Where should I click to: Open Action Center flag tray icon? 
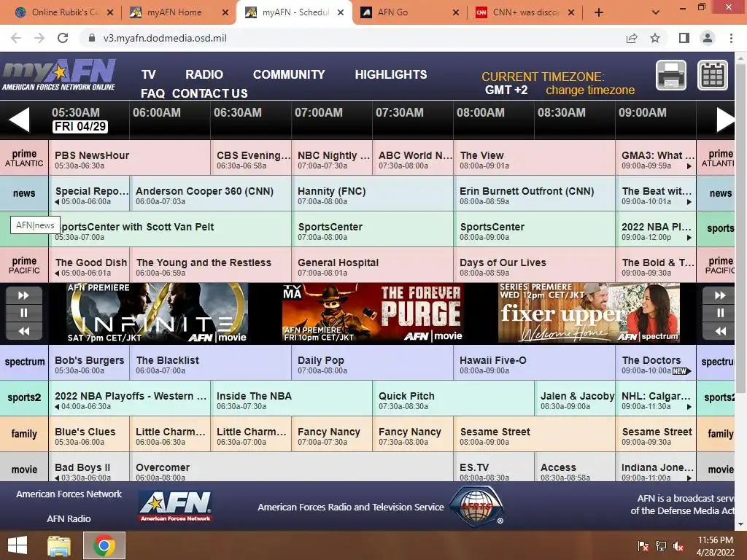point(643,546)
